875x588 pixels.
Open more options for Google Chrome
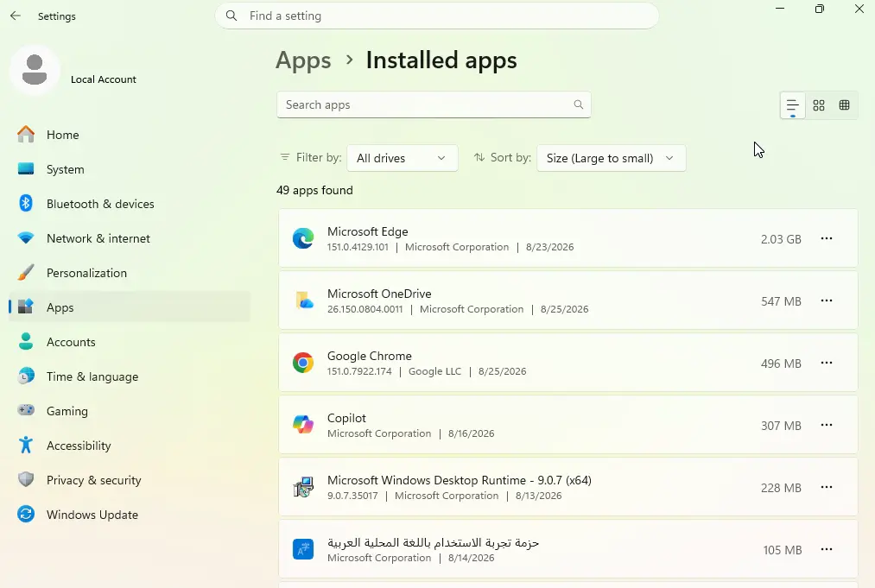coord(827,364)
